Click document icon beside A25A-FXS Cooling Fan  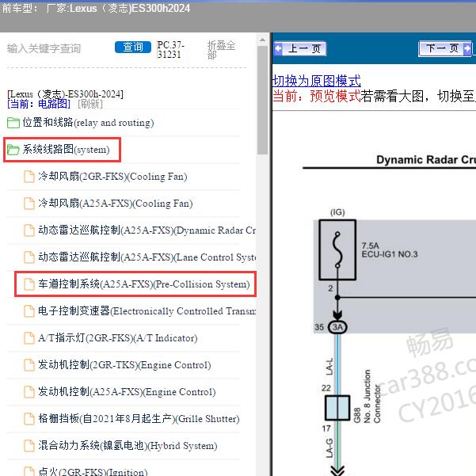(29, 204)
